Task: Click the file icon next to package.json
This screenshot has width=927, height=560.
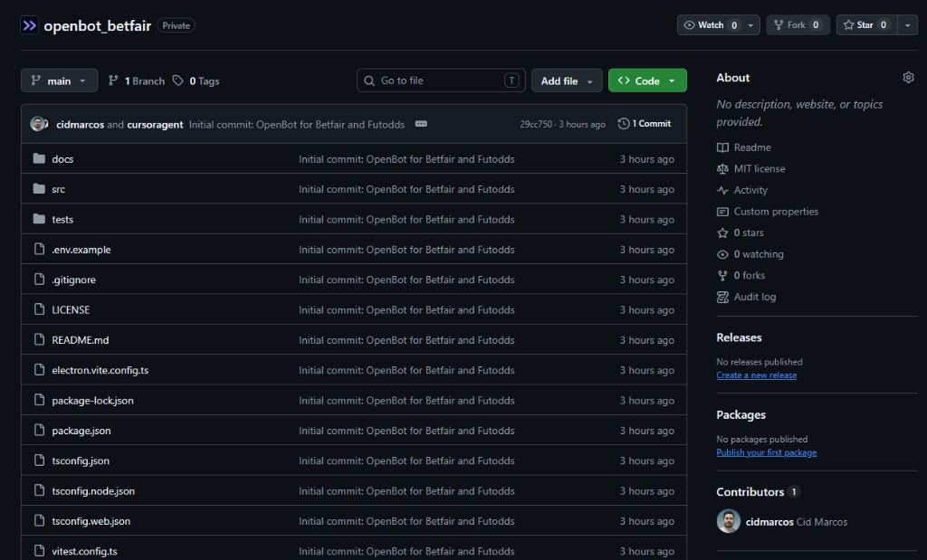Action: coord(39,430)
